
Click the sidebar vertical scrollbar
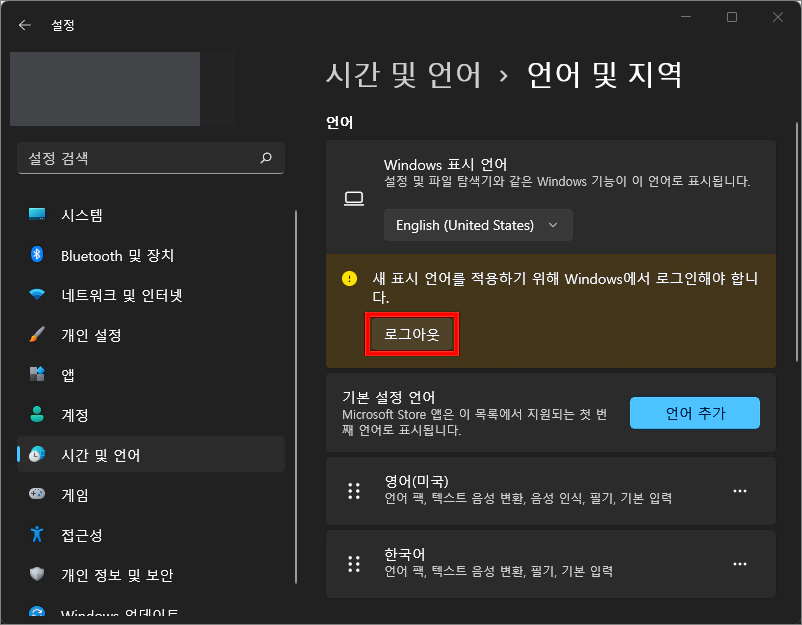pyautogui.click(x=296, y=396)
